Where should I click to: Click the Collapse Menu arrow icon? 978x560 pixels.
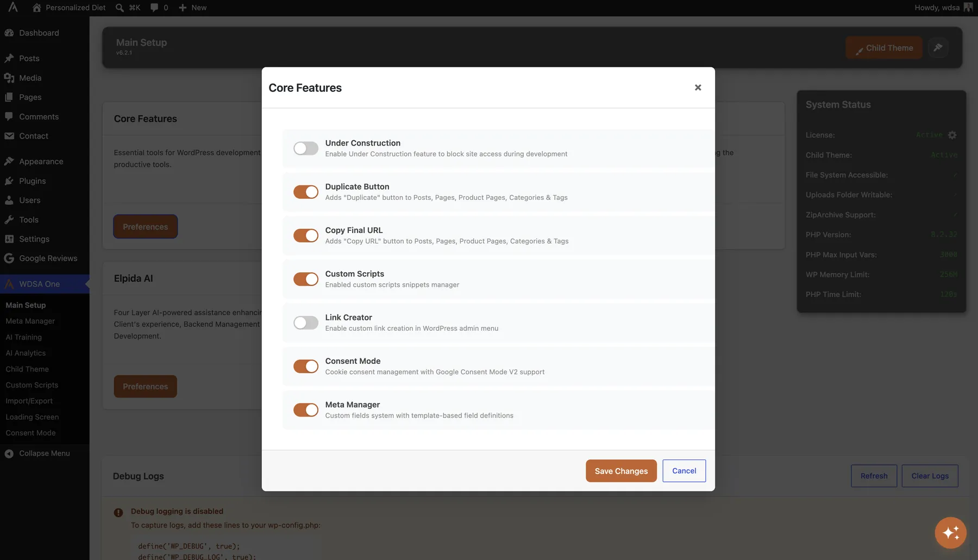pos(9,454)
